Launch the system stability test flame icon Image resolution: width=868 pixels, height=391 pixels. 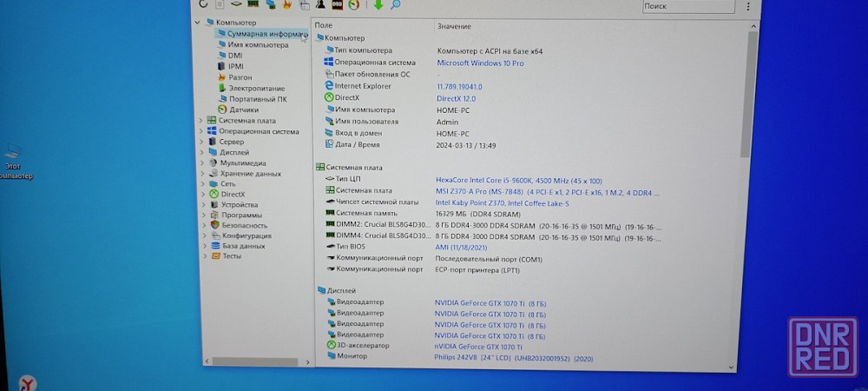pyautogui.click(x=286, y=4)
